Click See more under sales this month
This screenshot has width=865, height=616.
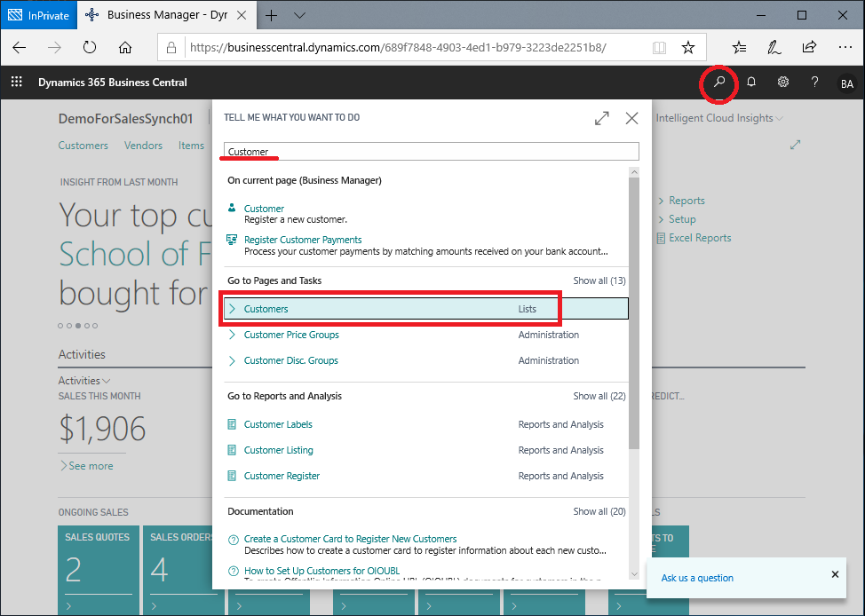[x=87, y=466]
